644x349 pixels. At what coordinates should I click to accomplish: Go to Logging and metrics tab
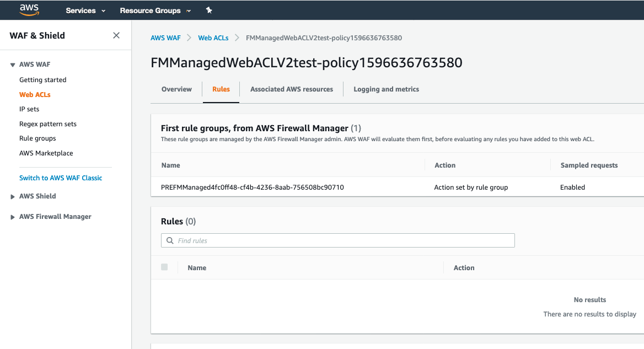386,89
